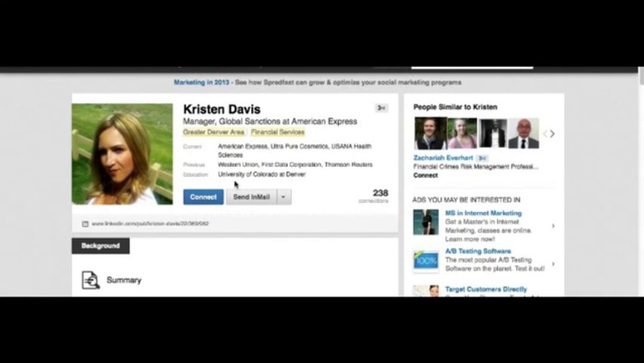Image resolution: width=644 pixels, height=363 pixels.
Task: Open the Target Customers Directly ad
Action: 486,289
